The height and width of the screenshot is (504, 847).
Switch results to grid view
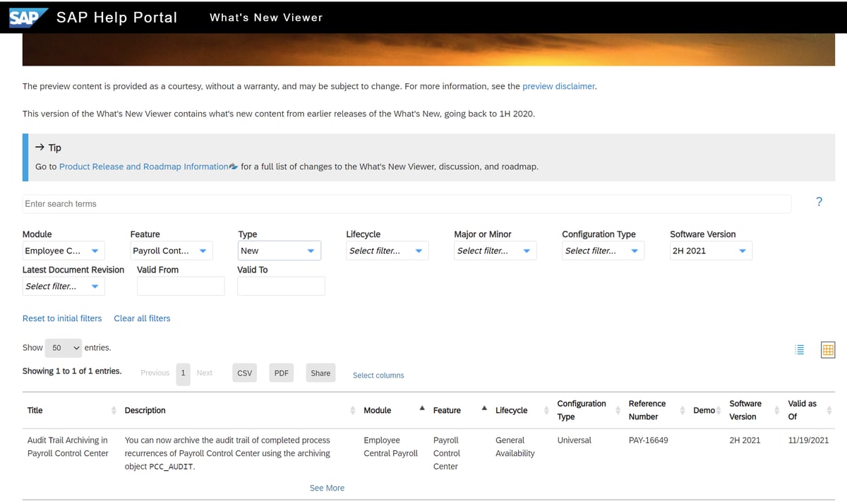(827, 349)
